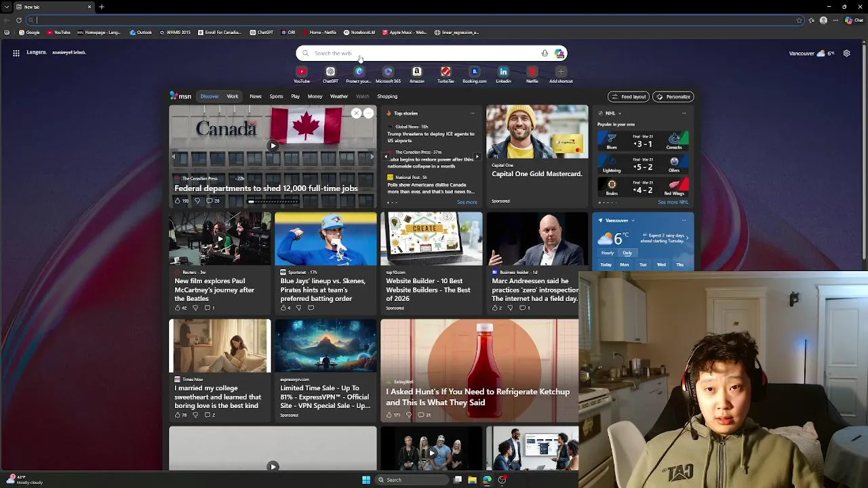The width and height of the screenshot is (868, 488).
Task: Open tab search dropdown in title bar
Action: [7, 7]
